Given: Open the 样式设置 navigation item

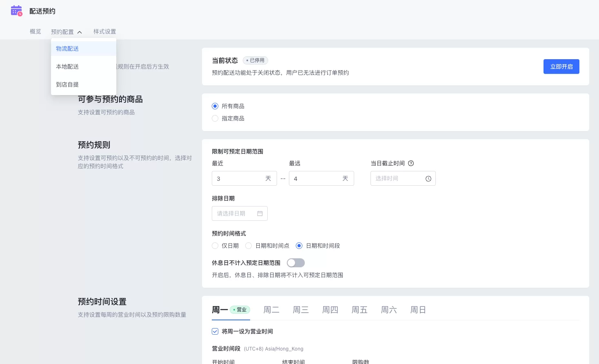Looking at the screenshot, I should click(x=105, y=31).
